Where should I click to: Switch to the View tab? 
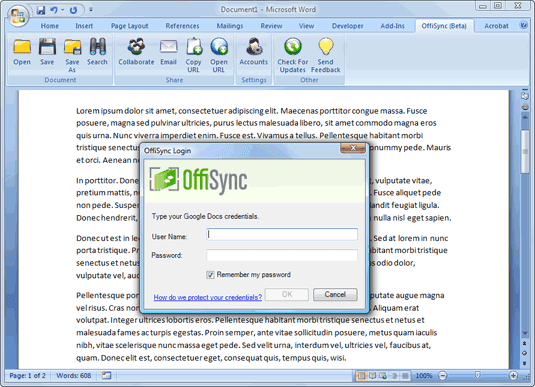(x=306, y=26)
